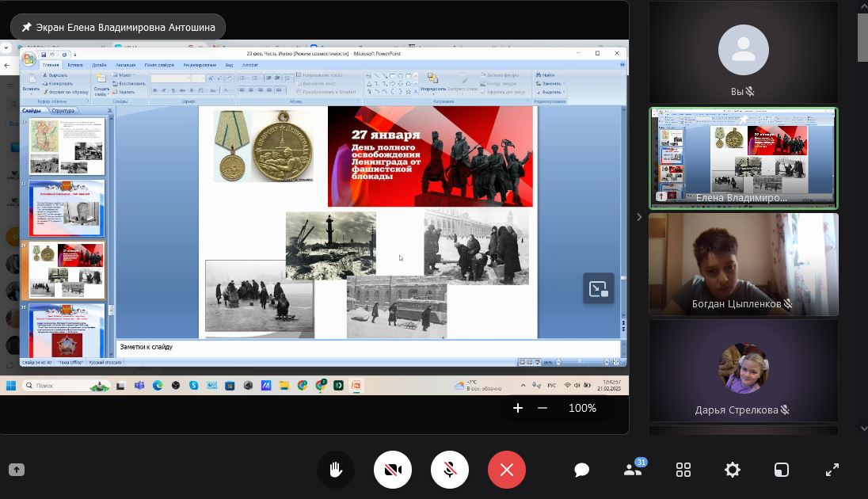Show hidden tray icons chevron
868x499 pixels.
tap(523, 386)
